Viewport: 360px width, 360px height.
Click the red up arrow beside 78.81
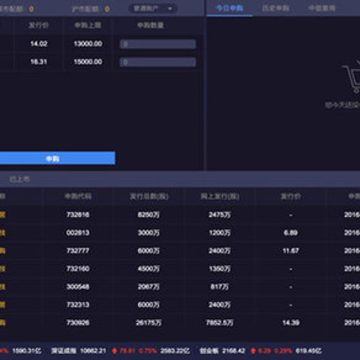(x=115, y=351)
